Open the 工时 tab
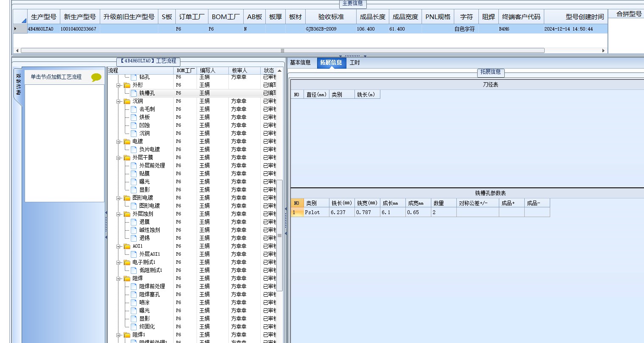The height and width of the screenshot is (343, 644). pos(354,62)
